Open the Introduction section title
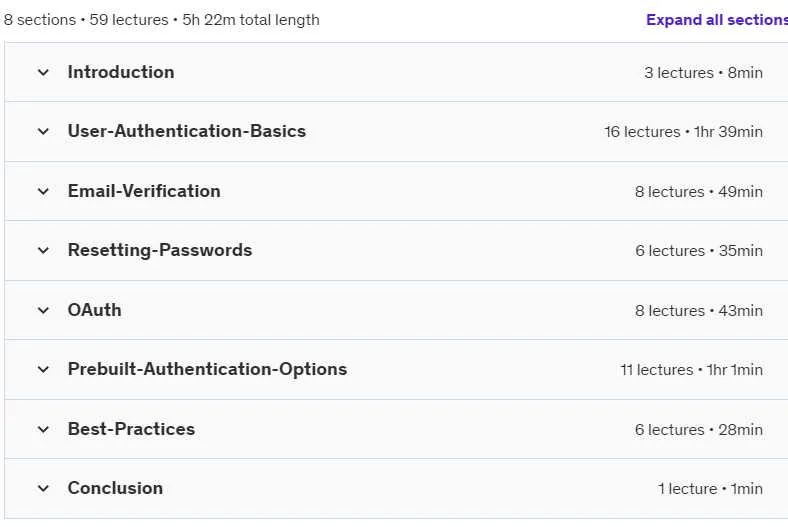 pos(121,72)
